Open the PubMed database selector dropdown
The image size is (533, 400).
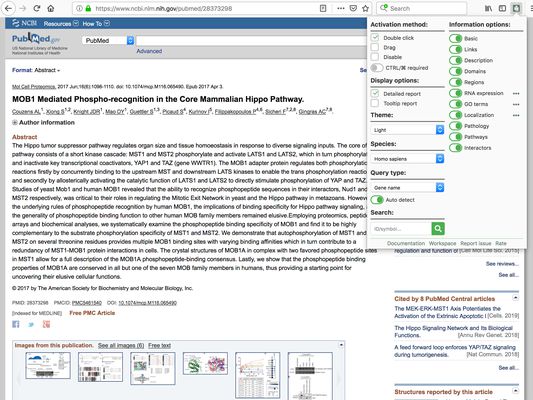(108, 40)
